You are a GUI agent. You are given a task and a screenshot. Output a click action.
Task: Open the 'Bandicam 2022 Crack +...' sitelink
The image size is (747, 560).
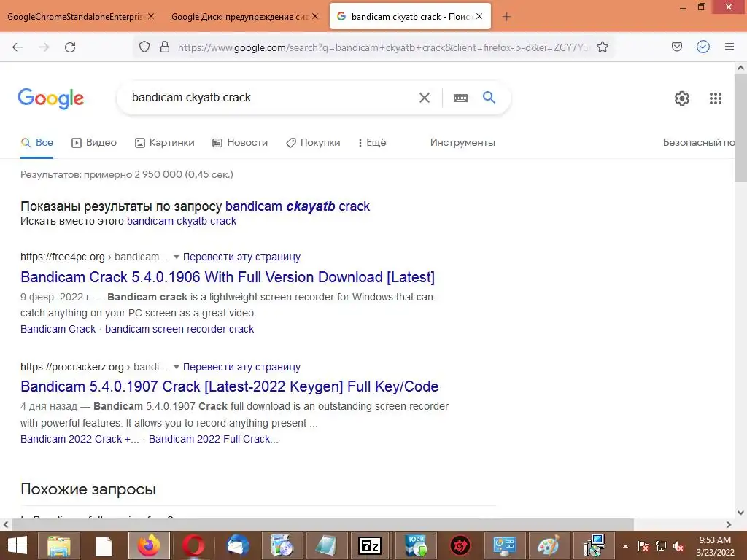(80, 439)
